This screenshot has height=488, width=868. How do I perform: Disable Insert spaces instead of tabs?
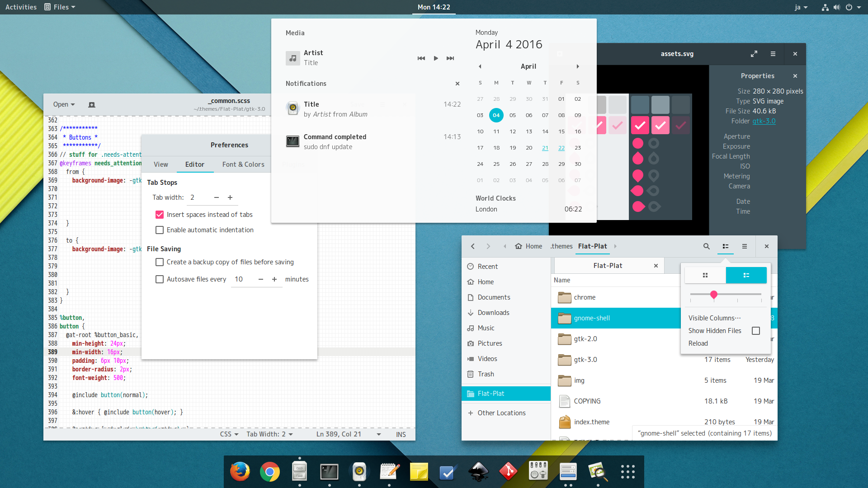[x=160, y=215]
